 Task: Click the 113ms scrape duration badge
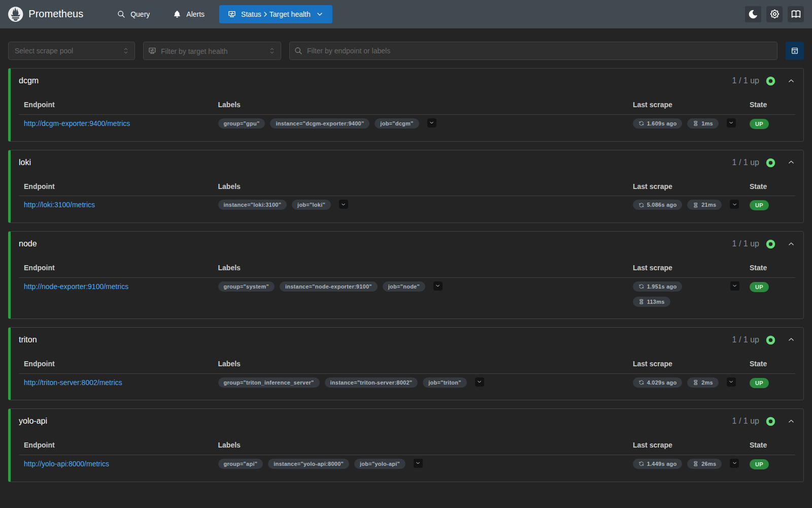652,302
